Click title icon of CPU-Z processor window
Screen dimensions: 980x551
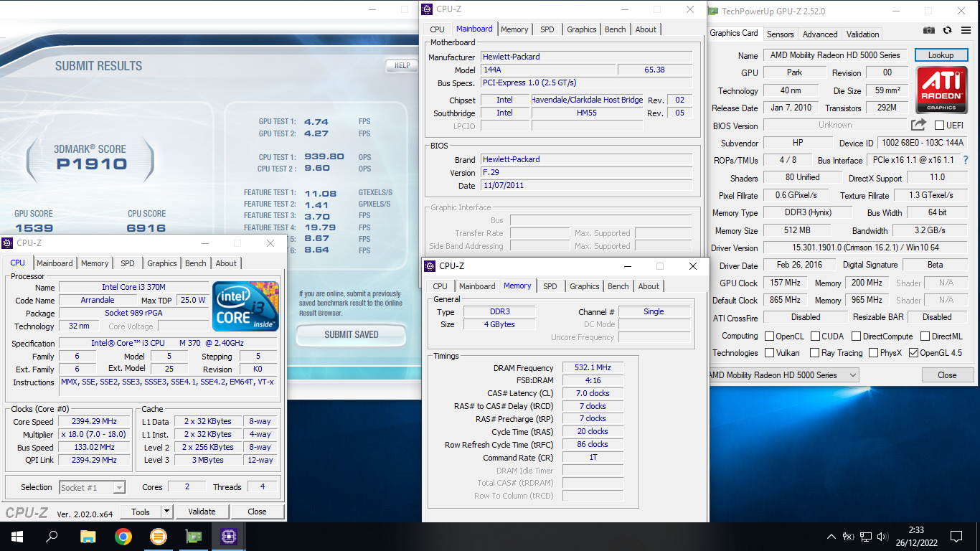[x=7, y=243]
